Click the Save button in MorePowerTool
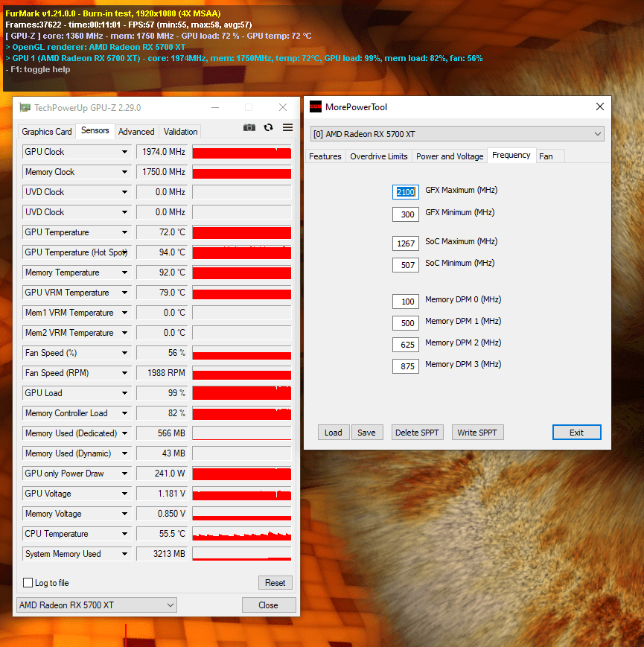Screen dimensions: 644x647 pos(367,433)
